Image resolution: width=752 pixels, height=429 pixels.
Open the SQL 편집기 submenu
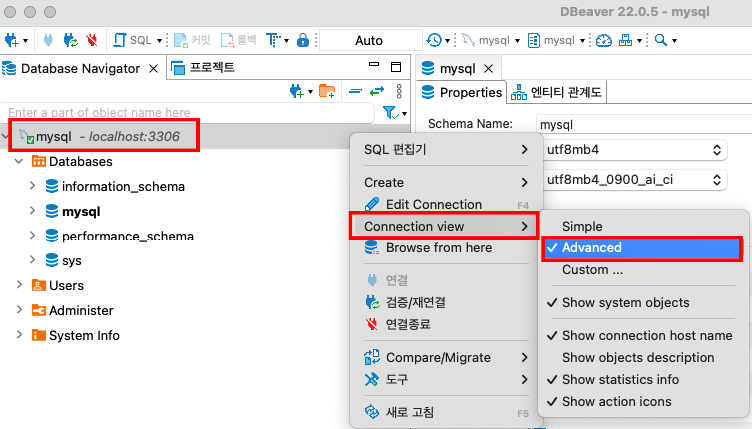(446, 150)
